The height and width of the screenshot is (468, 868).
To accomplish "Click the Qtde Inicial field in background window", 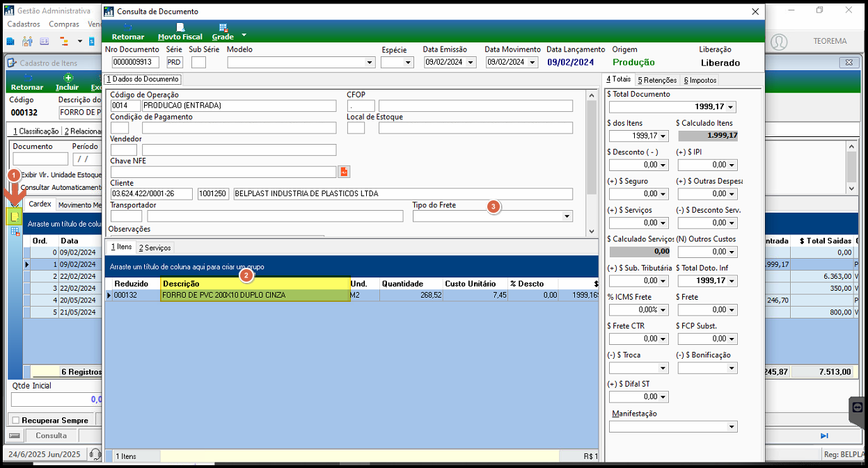I will pyautogui.click(x=56, y=400).
